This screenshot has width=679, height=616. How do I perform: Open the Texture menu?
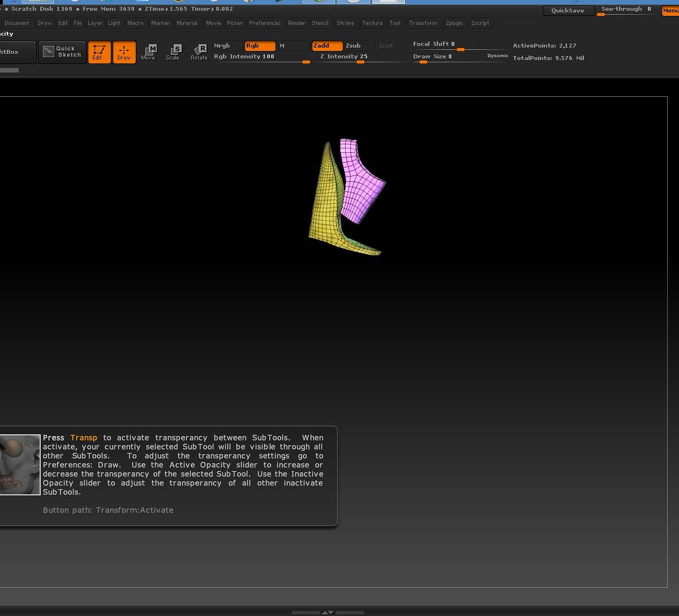(x=372, y=23)
